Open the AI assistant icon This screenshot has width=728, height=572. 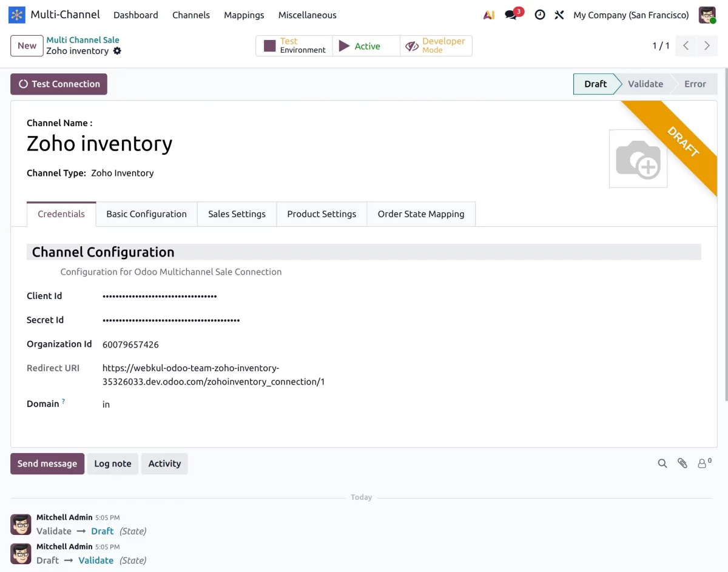coord(489,15)
